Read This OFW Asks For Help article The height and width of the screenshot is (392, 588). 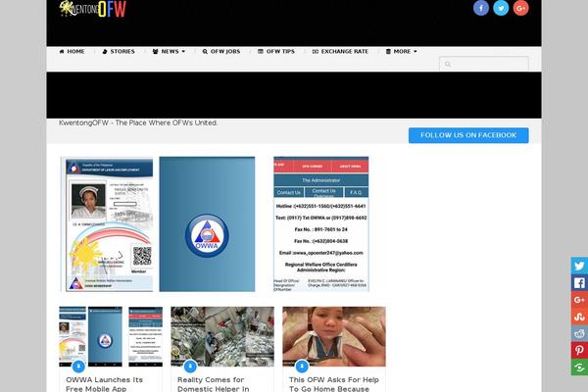(334, 384)
